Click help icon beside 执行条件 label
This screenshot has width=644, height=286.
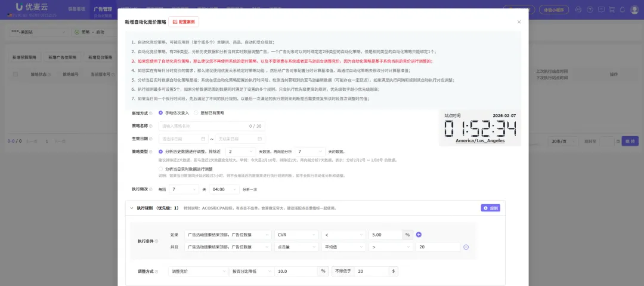pyautogui.click(x=156, y=241)
